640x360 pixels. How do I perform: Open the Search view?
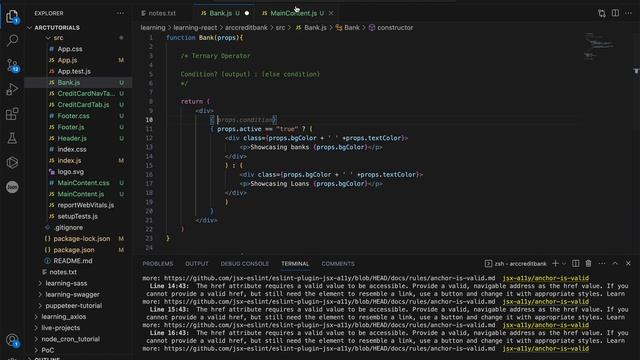[12, 40]
